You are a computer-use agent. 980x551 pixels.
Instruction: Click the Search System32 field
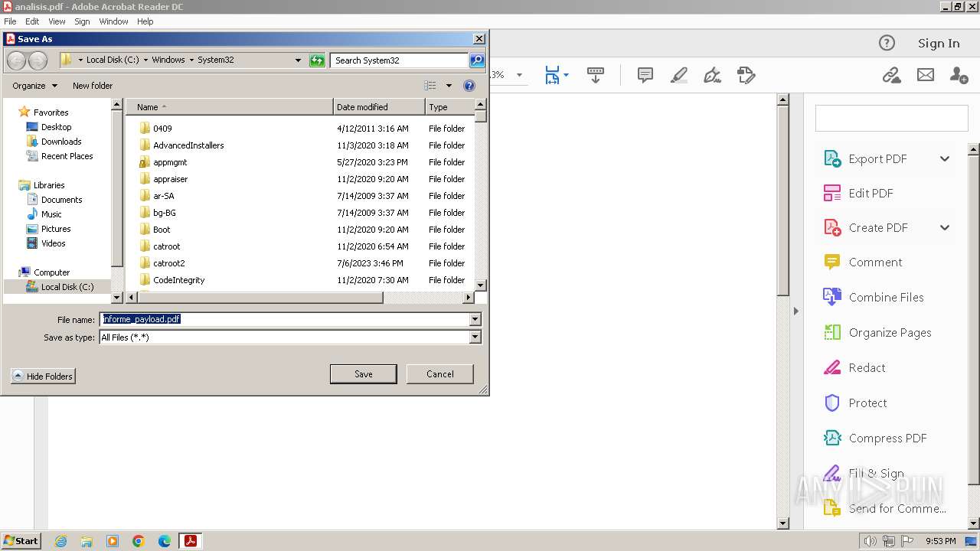pyautogui.click(x=399, y=60)
